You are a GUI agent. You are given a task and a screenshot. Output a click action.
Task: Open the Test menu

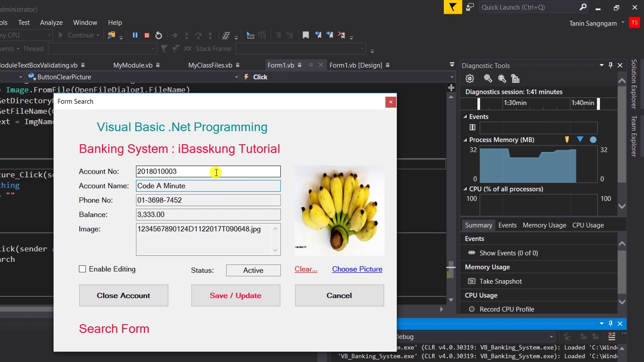point(24,22)
